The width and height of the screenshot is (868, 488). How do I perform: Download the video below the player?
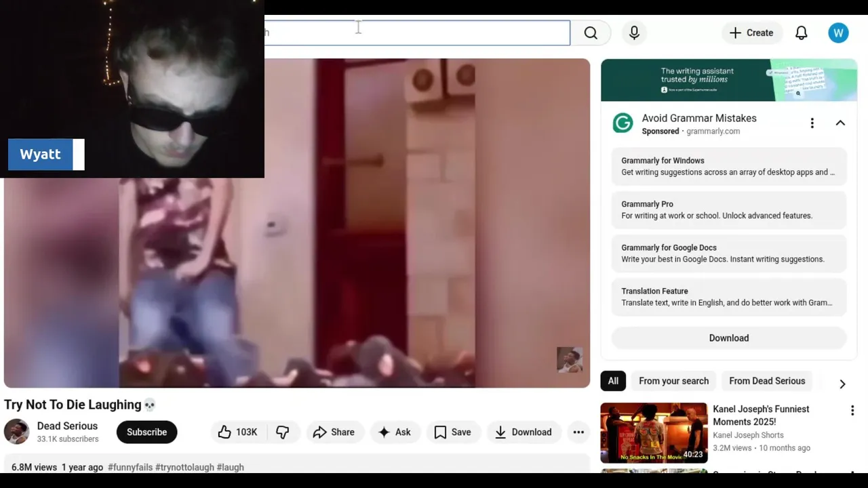(523, 432)
